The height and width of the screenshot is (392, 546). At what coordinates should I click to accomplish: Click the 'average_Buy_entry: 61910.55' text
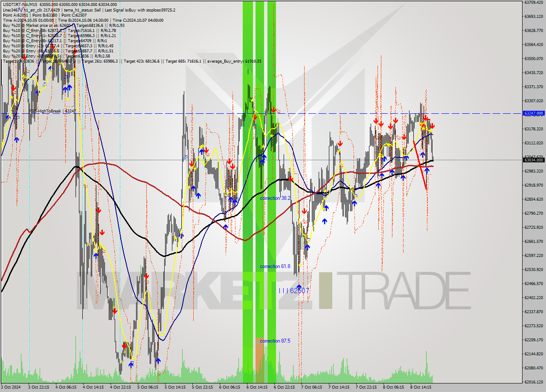point(234,61)
